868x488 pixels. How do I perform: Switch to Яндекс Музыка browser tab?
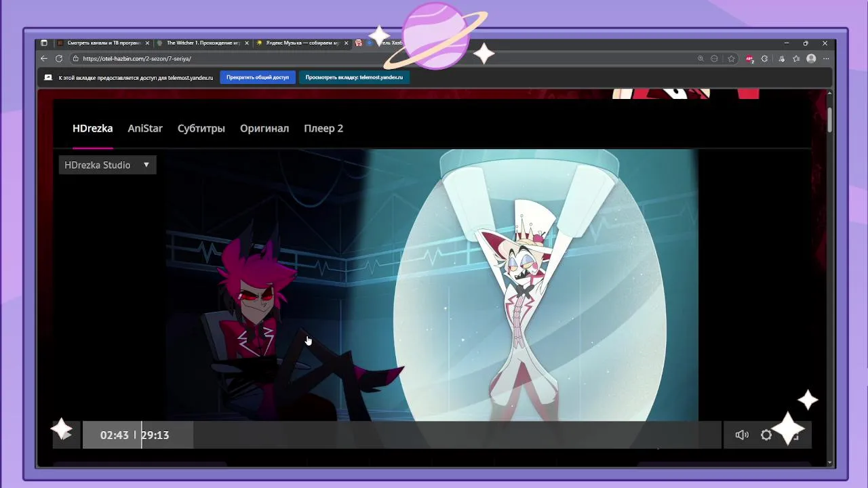(302, 43)
